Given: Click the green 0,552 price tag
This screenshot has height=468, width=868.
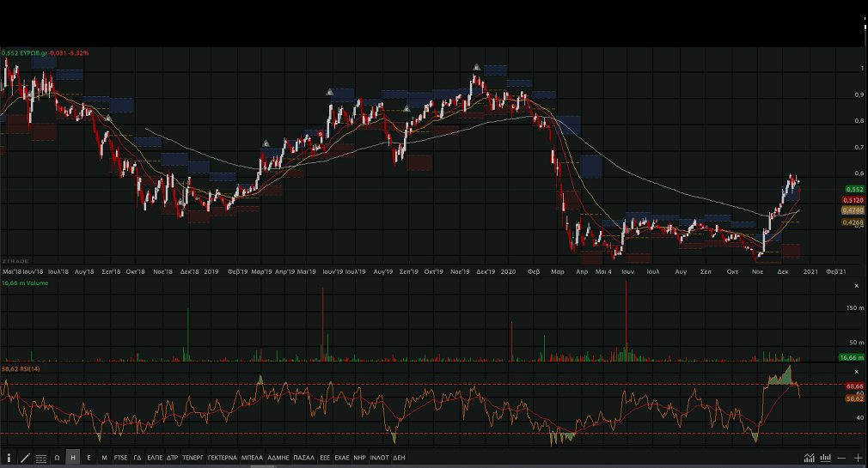Looking at the screenshot, I should tap(853, 189).
